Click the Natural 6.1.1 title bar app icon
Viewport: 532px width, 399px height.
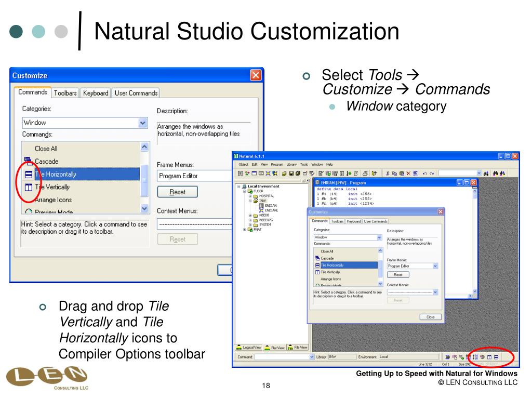236,156
